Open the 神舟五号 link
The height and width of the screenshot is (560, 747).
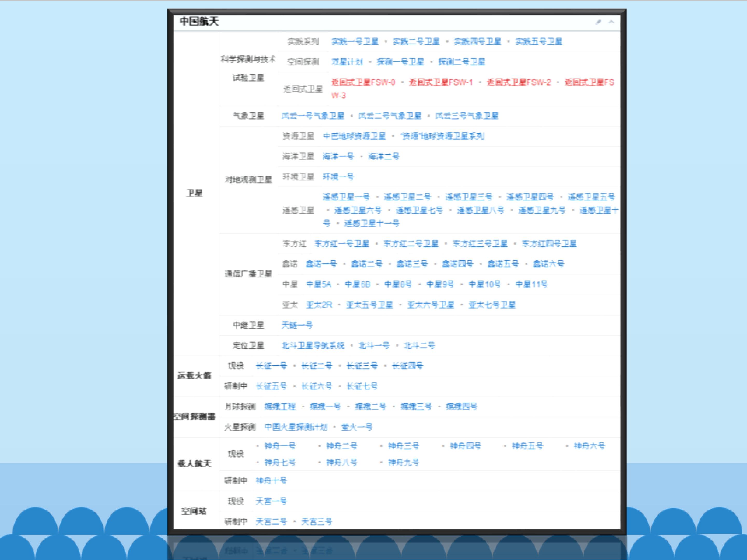pyautogui.click(x=528, y=446)
